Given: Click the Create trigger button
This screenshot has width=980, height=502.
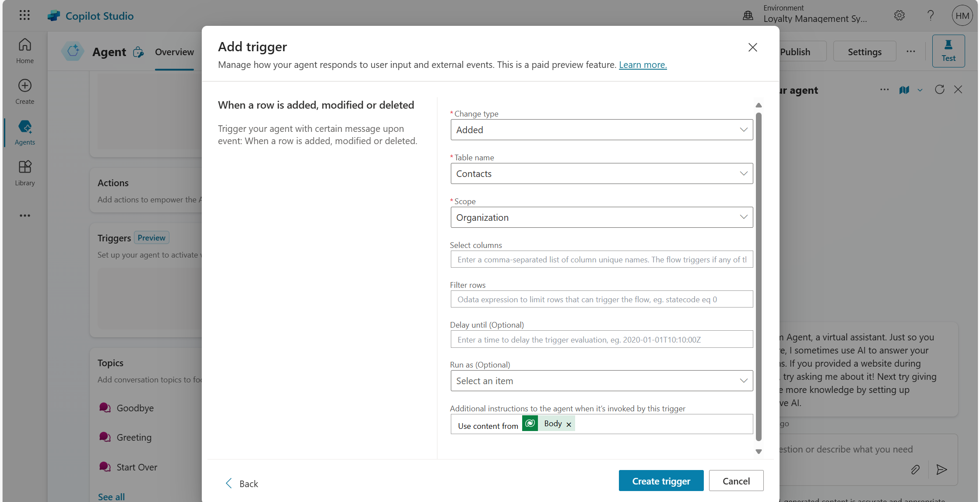Looking at the screenshot, I should click(x=660, y=481).
